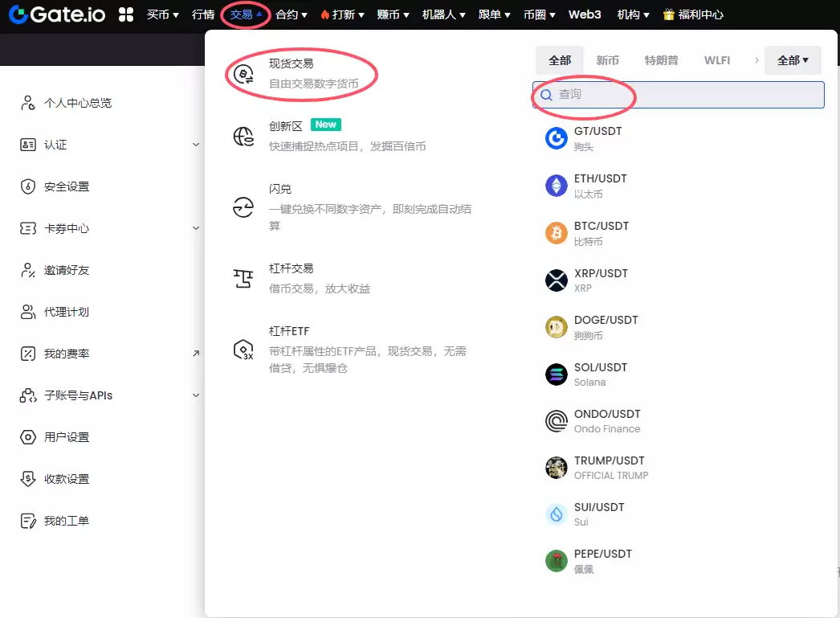840x618 pixels.
Task: Expand 子账号与APIs sidebar section
Action: 196,395
